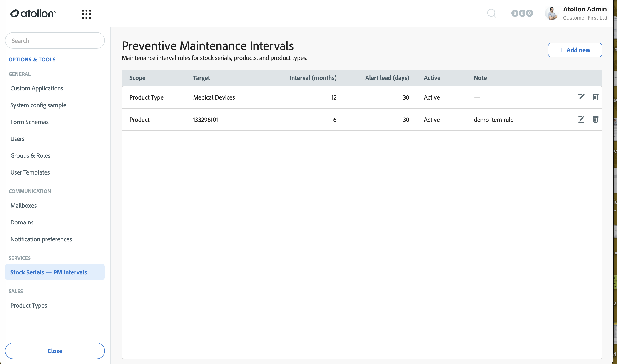The image size is (617, 364).
Task: Click the Product scope cell
Action: coord(139,120)
